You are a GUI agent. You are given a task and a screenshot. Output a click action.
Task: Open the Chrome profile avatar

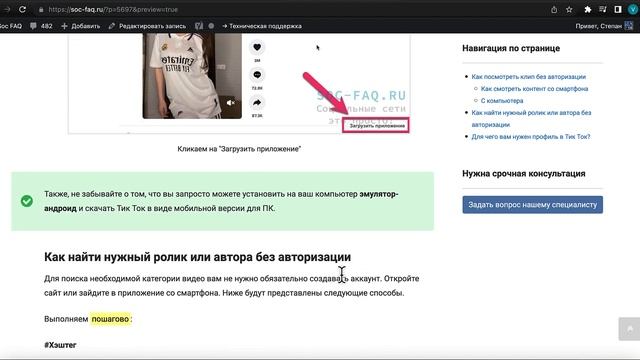(x=633, y=9)
